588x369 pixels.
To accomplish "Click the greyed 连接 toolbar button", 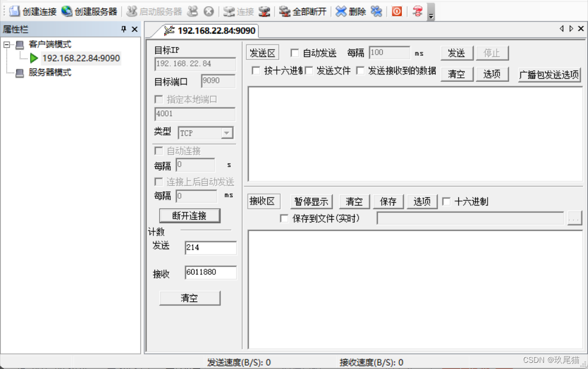I will [238, 12].
